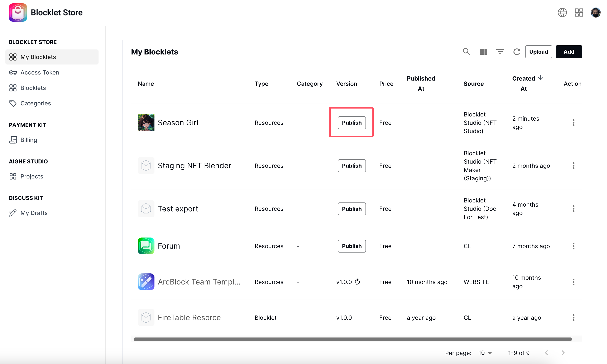
Task: Sort by Published At column header
Action: pyautogui.click(x=421, y=83)
